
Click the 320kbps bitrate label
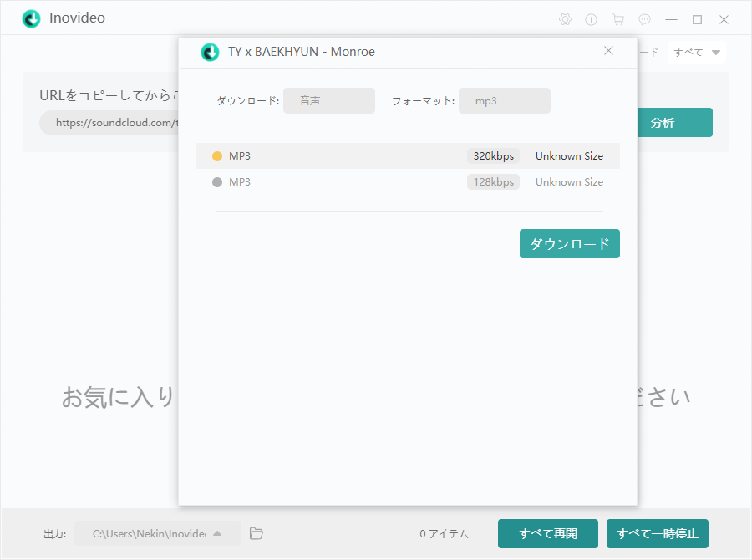click(x=494, y=156)
